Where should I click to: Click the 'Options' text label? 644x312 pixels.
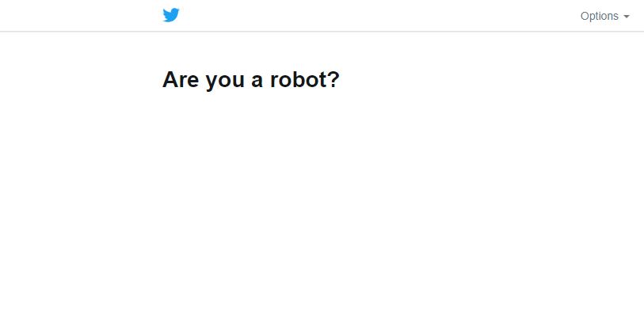point(599,16)
